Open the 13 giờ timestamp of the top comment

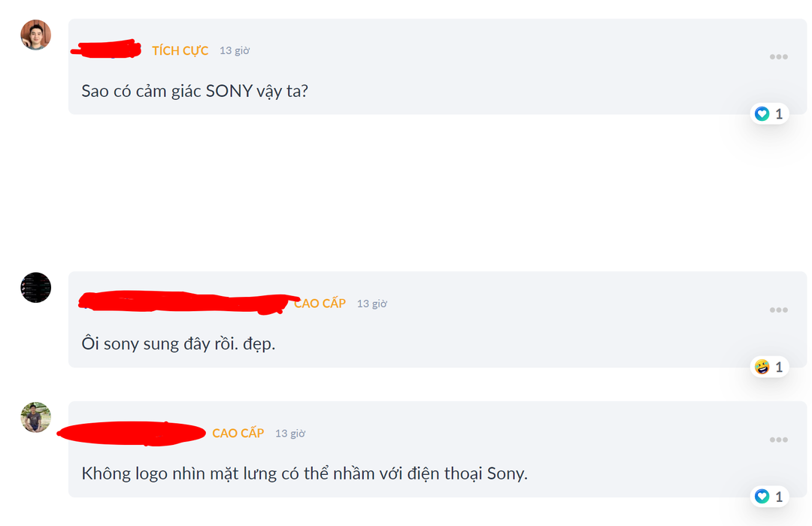(x=235, y=50)
